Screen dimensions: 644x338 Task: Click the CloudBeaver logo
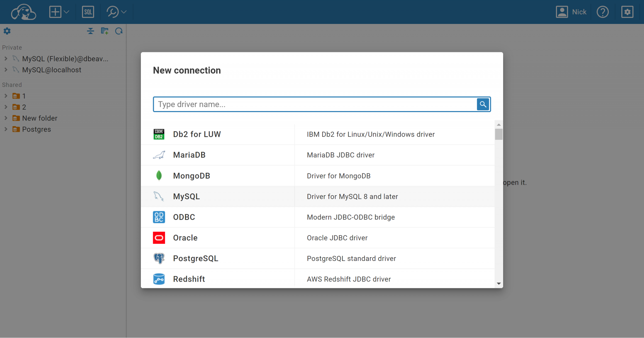(23, 12)
